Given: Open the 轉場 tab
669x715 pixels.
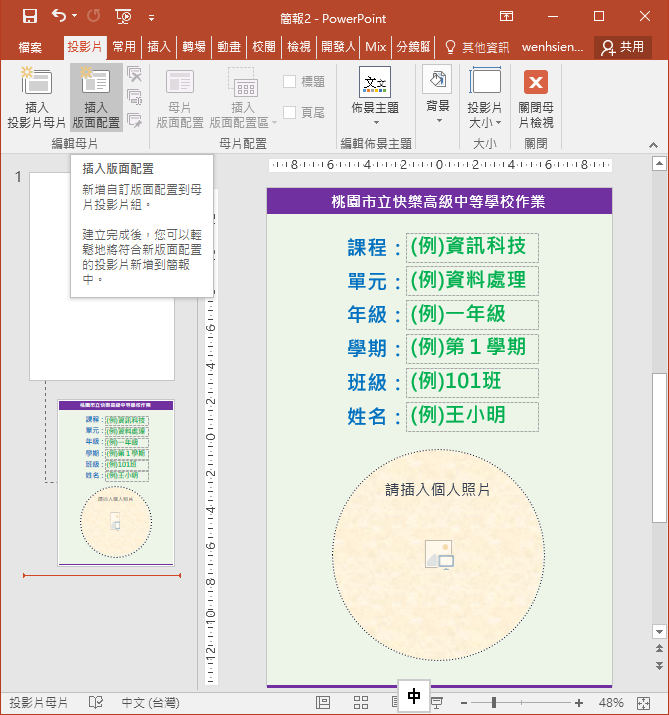Looking at the screenshot, I should [194, 47].
